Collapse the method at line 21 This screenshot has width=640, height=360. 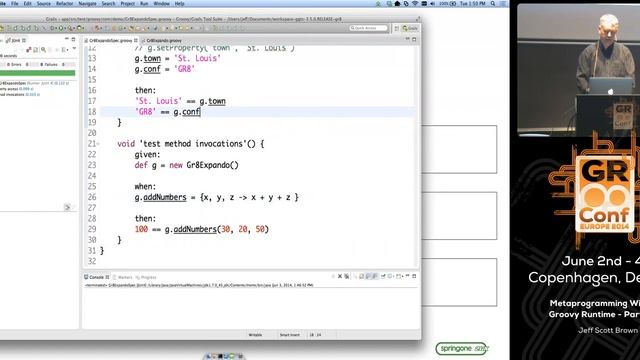click(98, 144)
